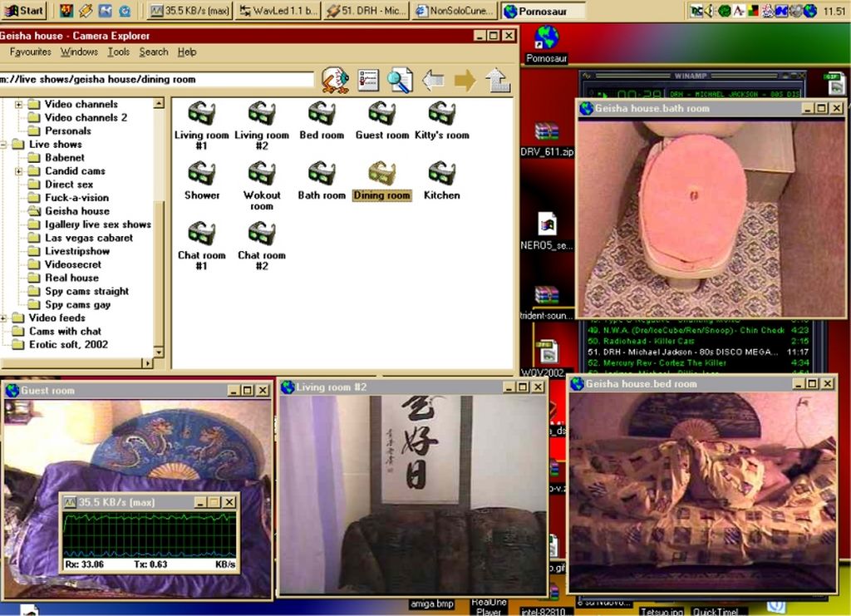851x616 pixels.
Task: Expand the Candid cams folder node
Action: [18, 171]
